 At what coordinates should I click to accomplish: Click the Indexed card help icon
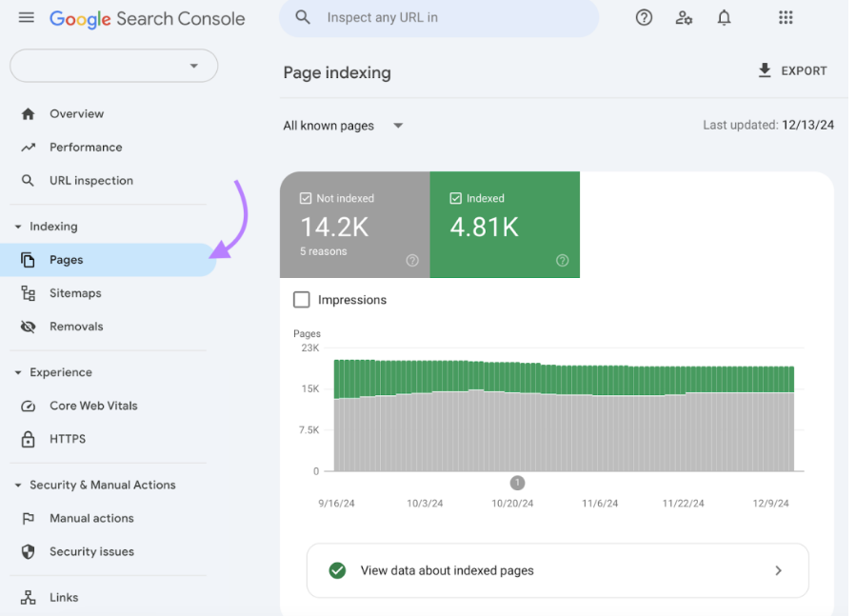(x=563, y=261)
